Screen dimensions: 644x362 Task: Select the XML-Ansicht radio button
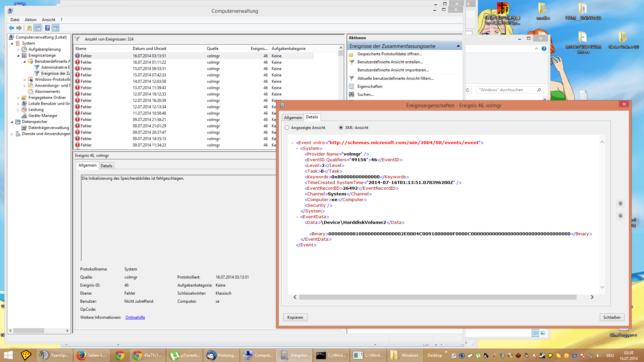click(x=341, y=128)
